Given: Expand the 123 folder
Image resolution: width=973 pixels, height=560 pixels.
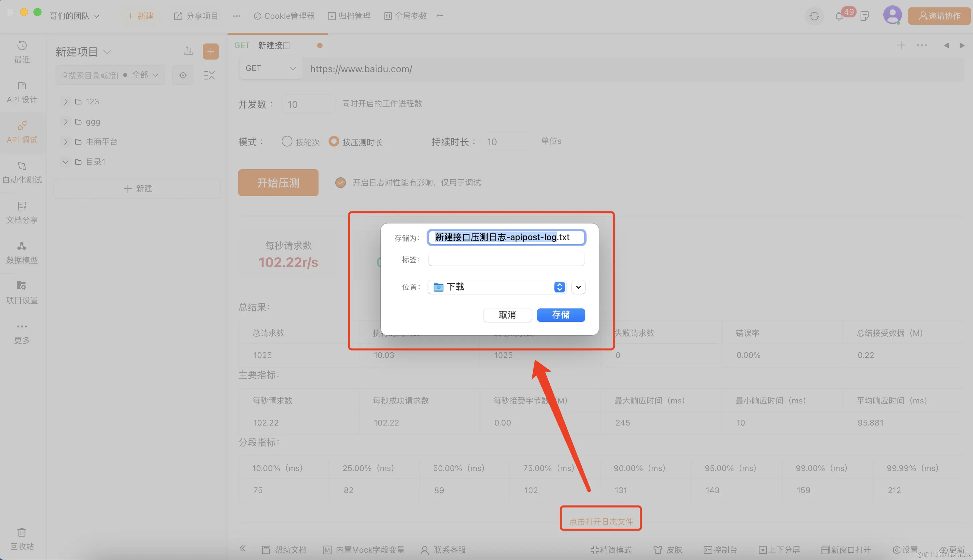Looking at the screenshot, I should [66, 102].
